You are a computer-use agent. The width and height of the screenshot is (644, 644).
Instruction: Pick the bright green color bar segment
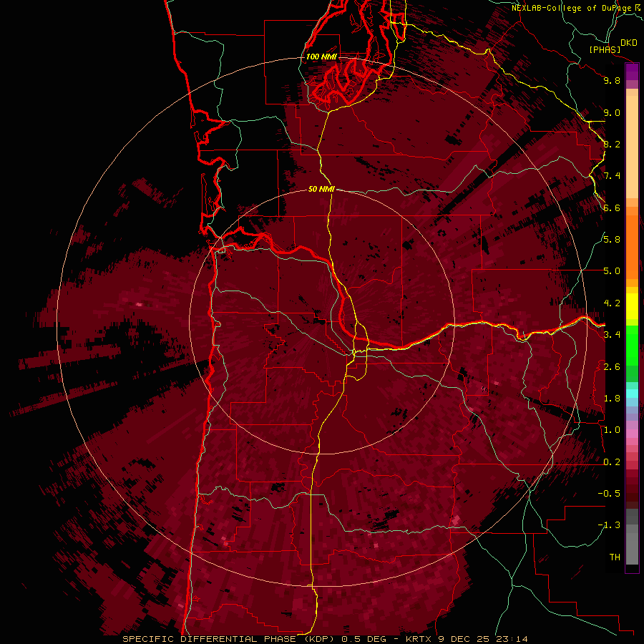632,346
